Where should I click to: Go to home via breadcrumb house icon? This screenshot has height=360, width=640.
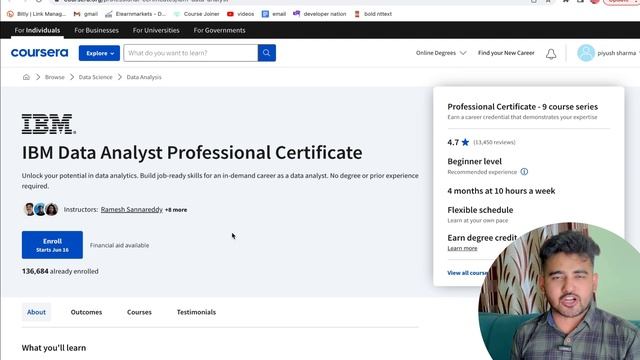[26, 77]
